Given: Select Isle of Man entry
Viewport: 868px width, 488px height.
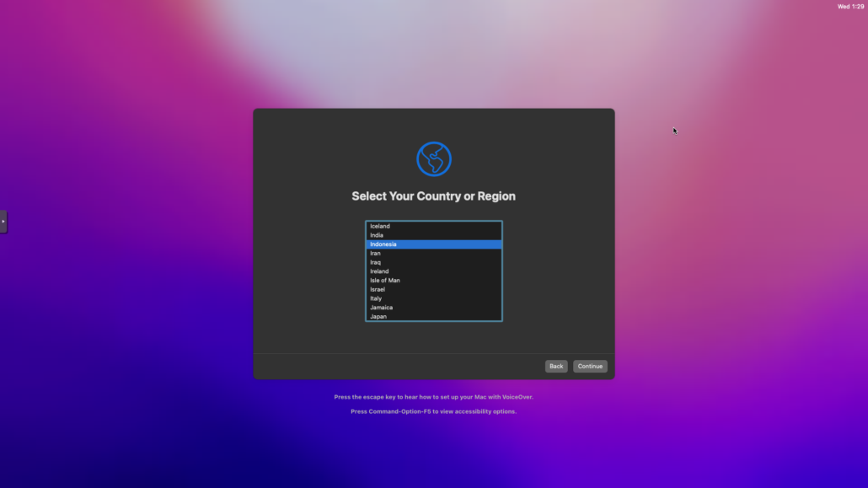Looking at the screenshot, I should [x=433, y=281].
